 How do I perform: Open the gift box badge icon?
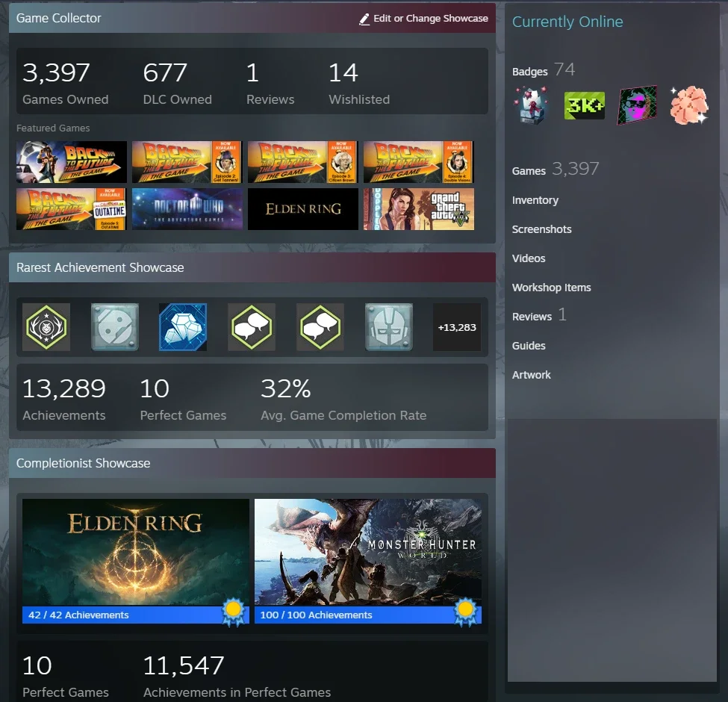[531, 106]
